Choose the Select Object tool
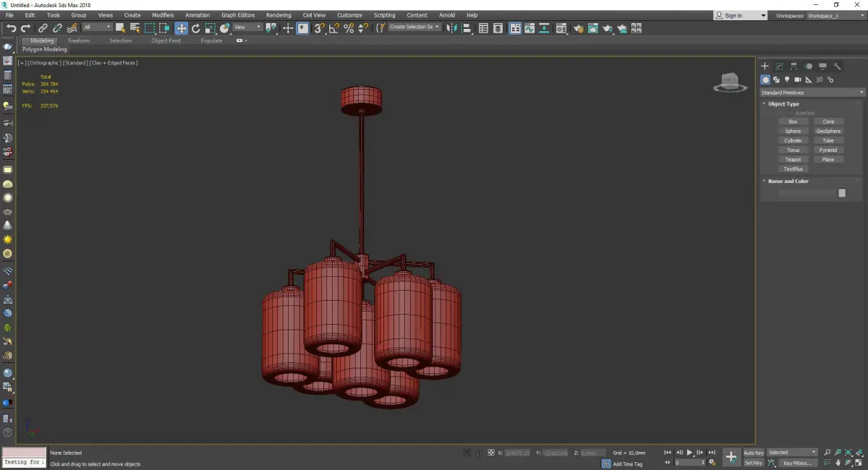This screenshot has height=470, width=868. (120, 28)
